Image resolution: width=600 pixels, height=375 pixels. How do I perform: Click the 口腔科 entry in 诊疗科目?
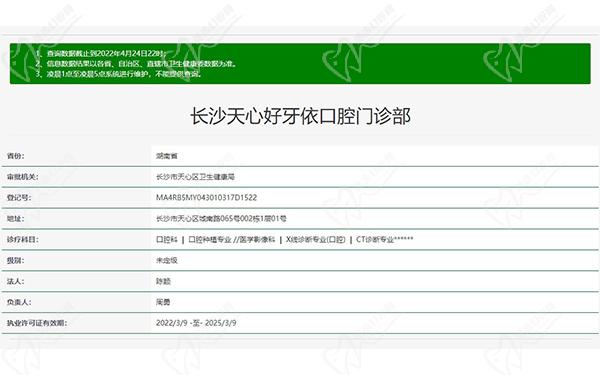167,240
